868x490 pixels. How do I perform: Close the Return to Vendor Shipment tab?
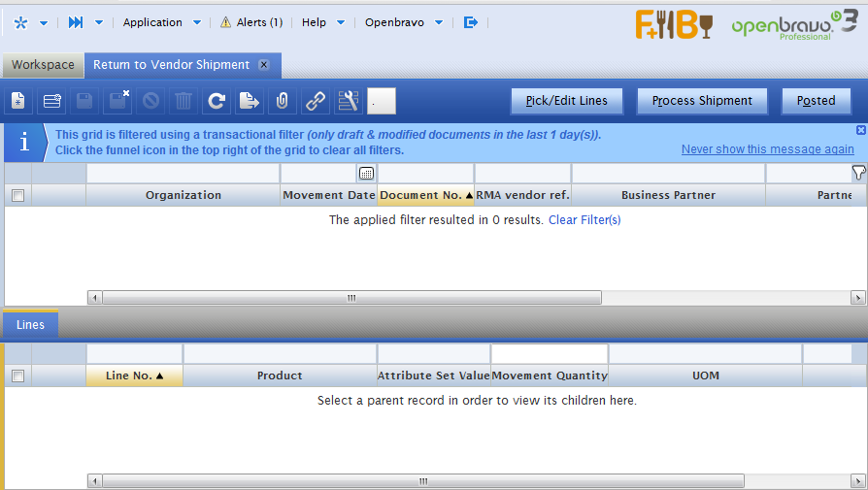pyautogui.click(x=264, y=65)
